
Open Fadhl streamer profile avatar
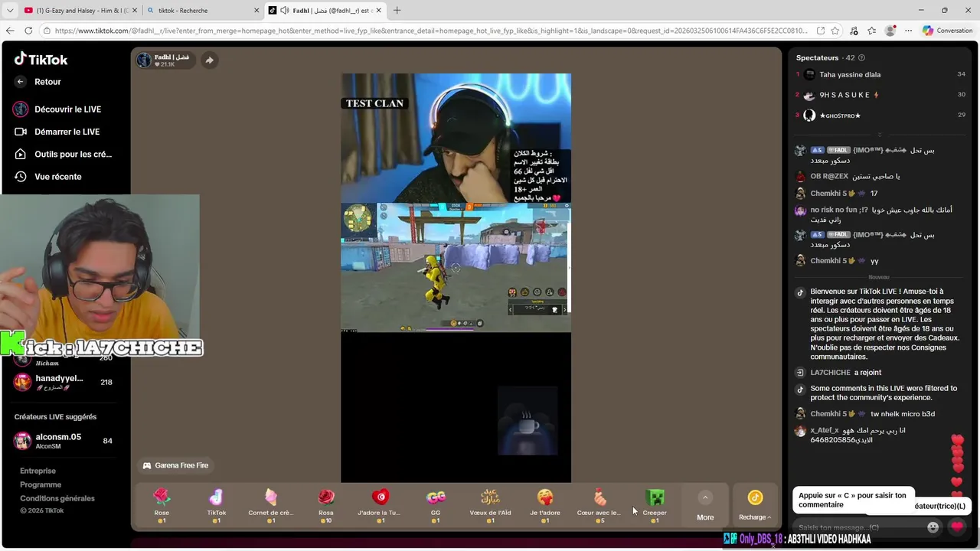coord(144,60)
